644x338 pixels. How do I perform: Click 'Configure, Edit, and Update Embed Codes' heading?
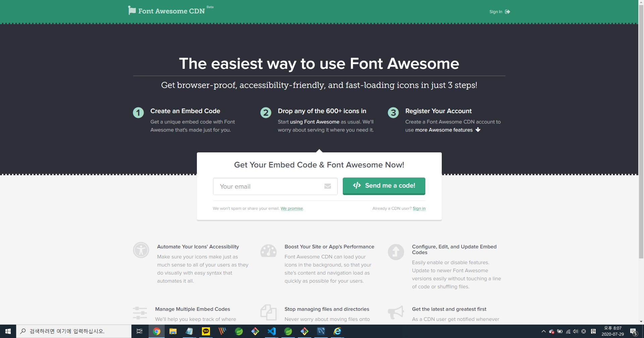454,249
